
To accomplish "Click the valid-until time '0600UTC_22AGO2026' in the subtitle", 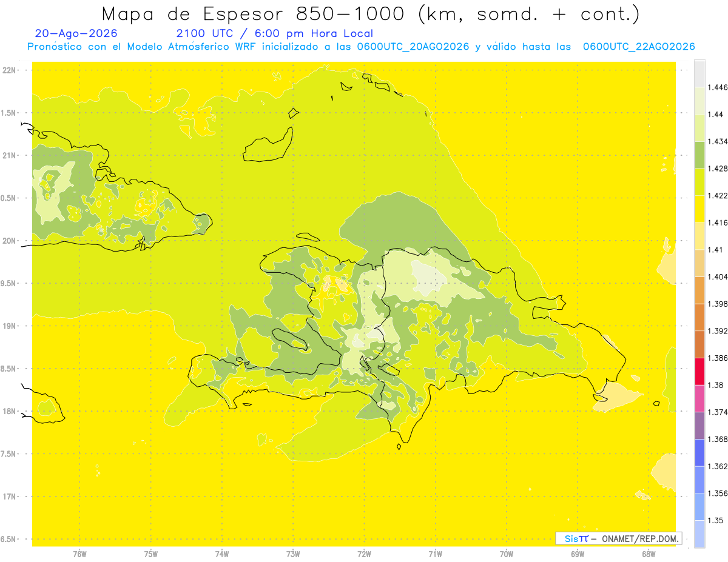I will point(639,47).
